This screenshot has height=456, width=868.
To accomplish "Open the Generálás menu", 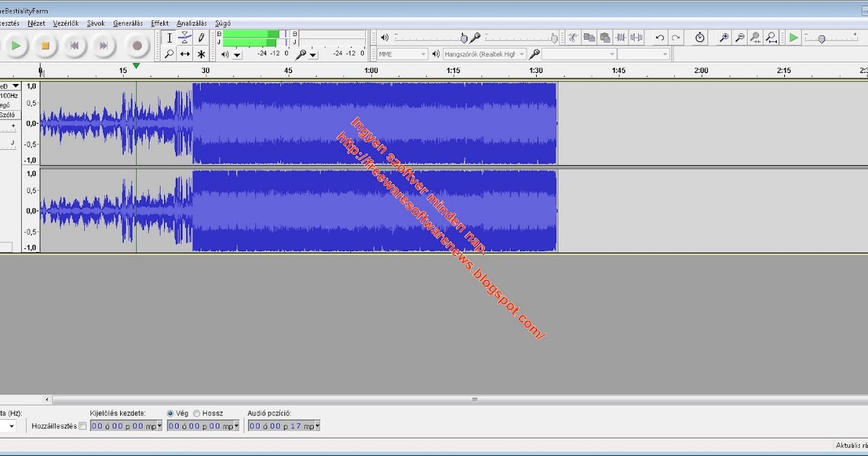I will click(x=128, y=23).
